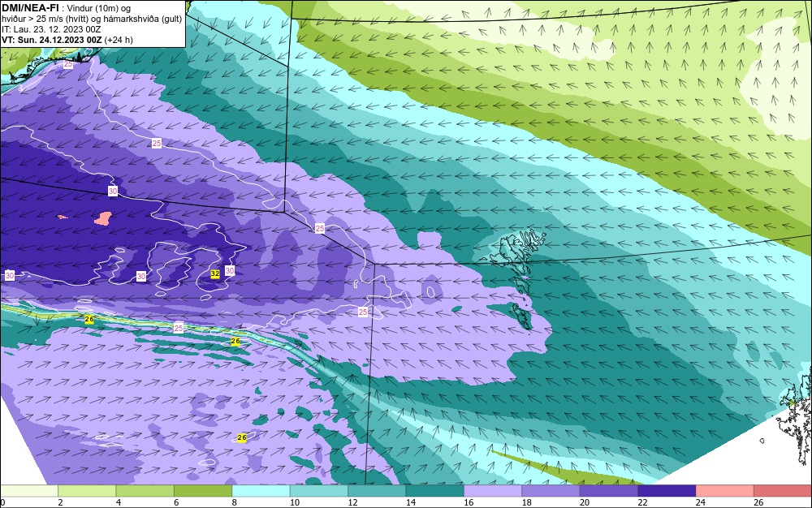The height and width of the screenshot is (508, 812).
Task: Click the legend scale value 16
Action: [469, 502]
